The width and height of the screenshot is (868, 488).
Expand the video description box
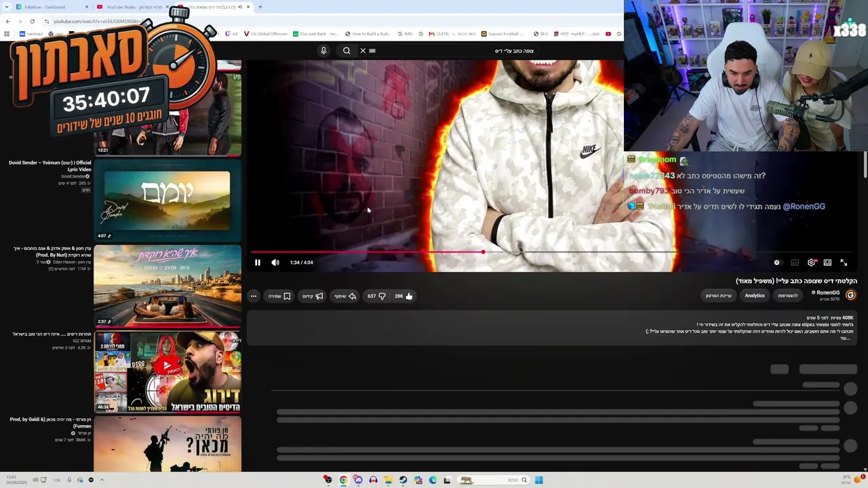point(551,327)
